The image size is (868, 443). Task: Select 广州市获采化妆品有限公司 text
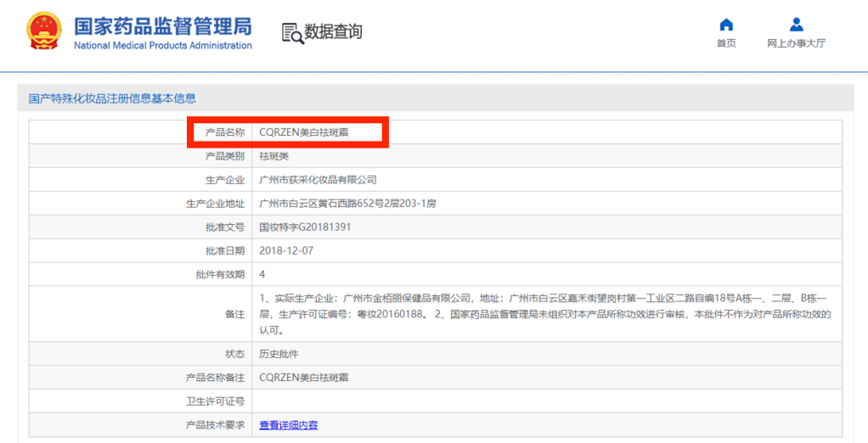point(318,180)
